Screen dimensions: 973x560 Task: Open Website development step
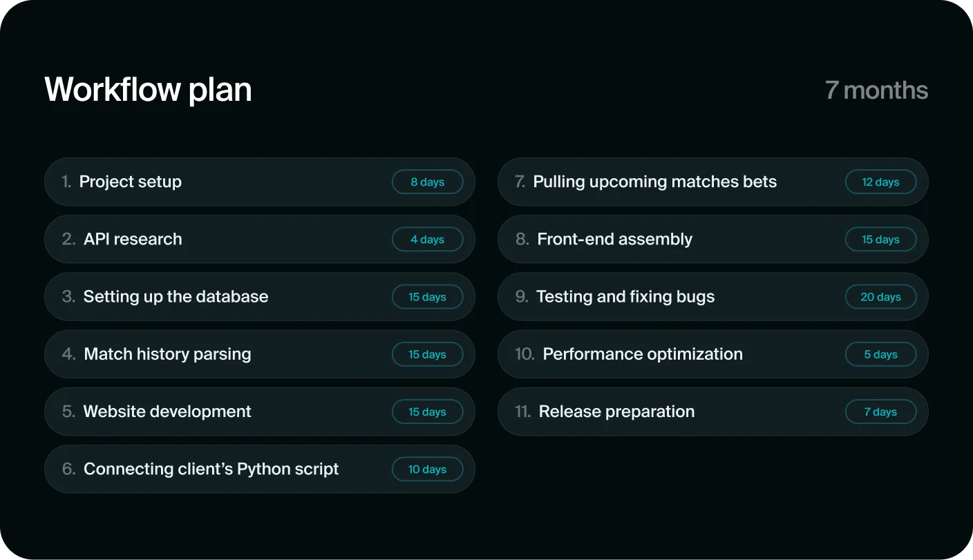pyautogui.click(x=260, y=411)
